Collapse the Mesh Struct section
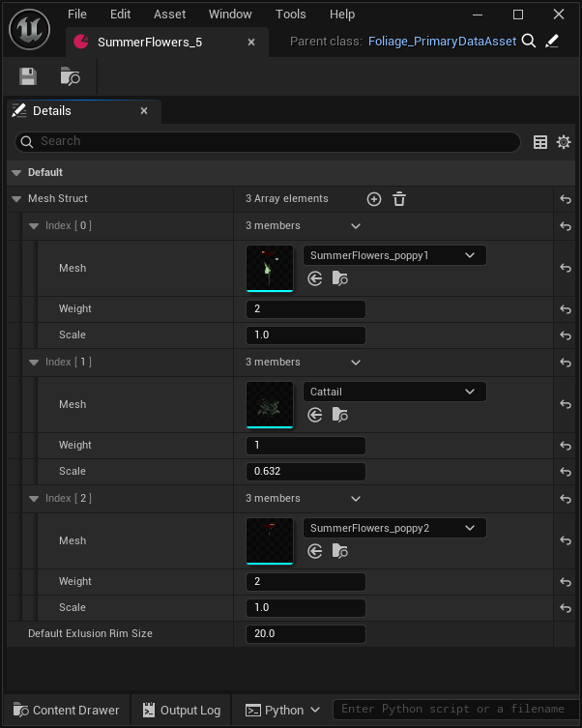The width and height of the screenshot is (582, 728). point(16,199)
